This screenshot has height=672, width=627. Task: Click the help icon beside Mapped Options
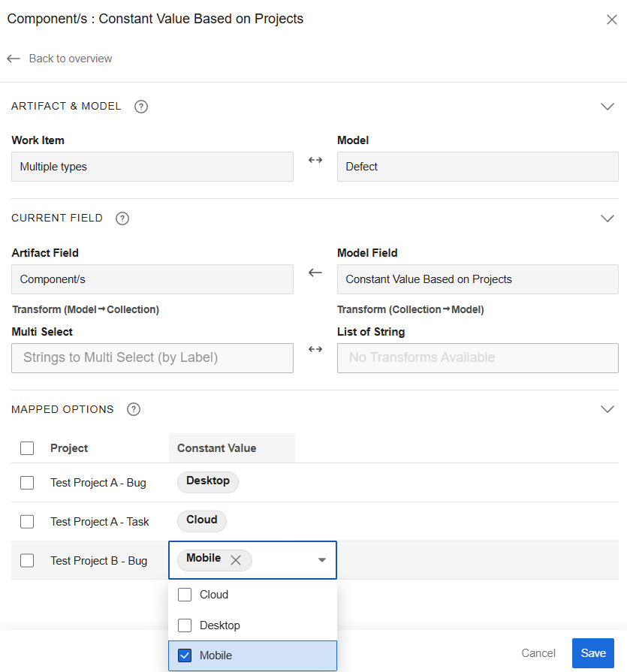click(134, 410)
